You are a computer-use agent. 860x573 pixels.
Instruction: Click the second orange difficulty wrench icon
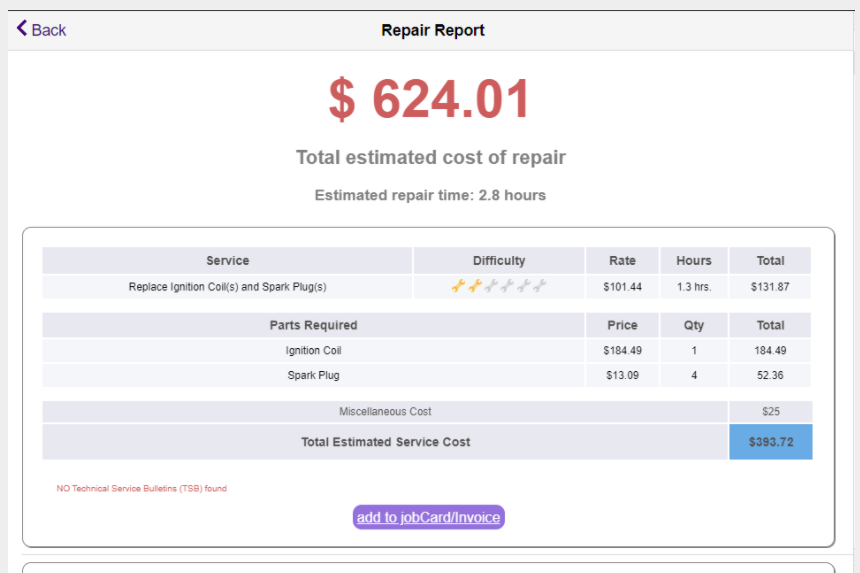coord(475,286)
